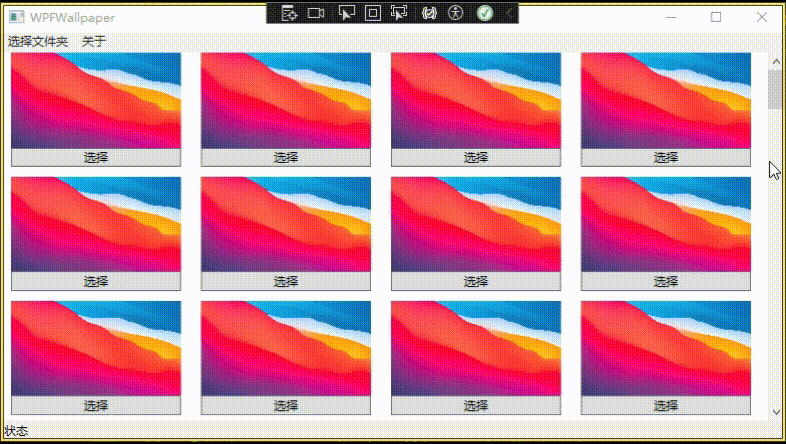Select wallpaper thumbnail in third row, second column
Viewport: 786px width, 444px height.
click(286, 348)
